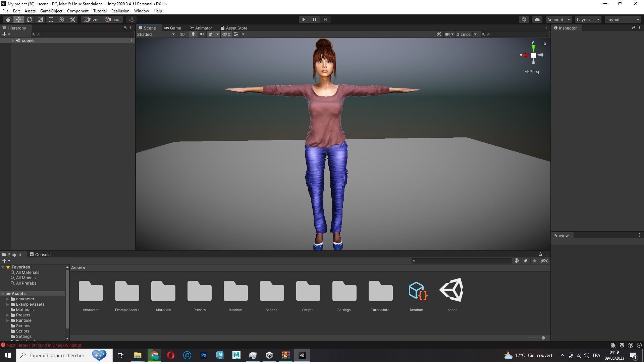
Task: Select the Hand tool
Action: (x=8, y=19)
